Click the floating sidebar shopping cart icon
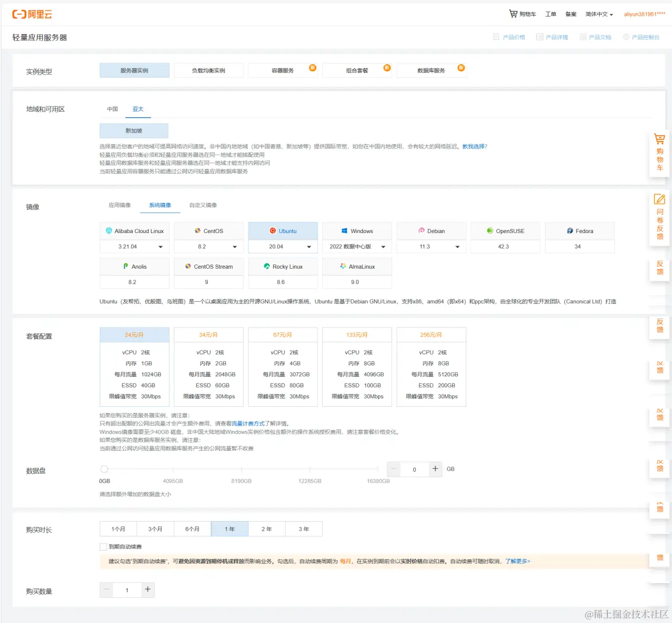Image resolution: width=672 pixels, height=623 pixels. [x=659, y=139]
